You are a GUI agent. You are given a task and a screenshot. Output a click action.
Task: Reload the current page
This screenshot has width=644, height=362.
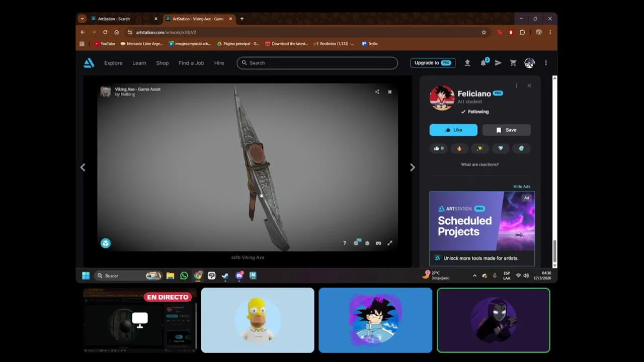click(105, 32)
